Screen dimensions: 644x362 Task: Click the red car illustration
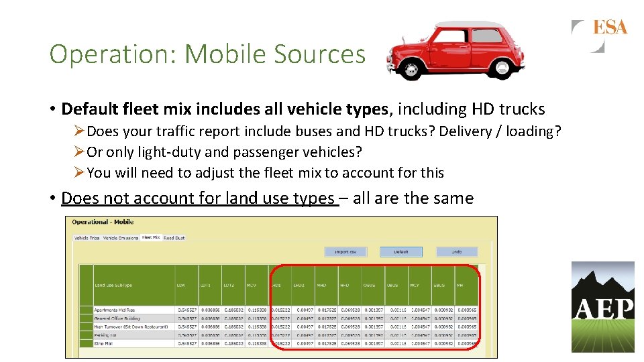pos(455,50)
